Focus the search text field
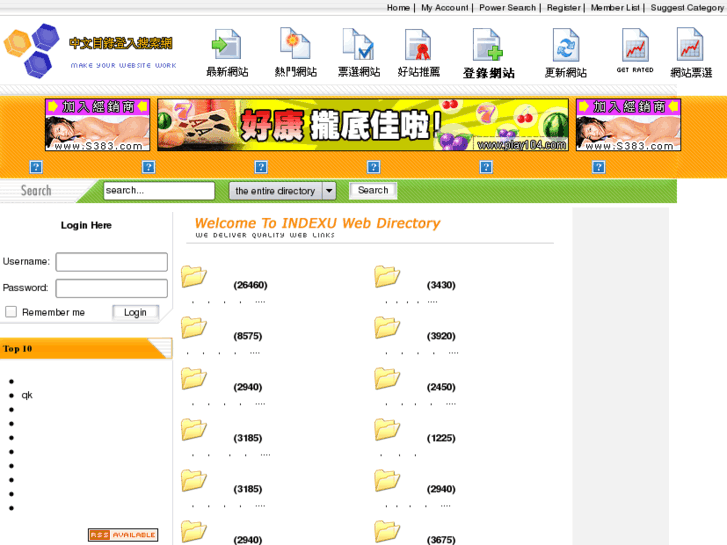This screenshot has height=545, width=727. pyautogui.click(x=159, y=191)
